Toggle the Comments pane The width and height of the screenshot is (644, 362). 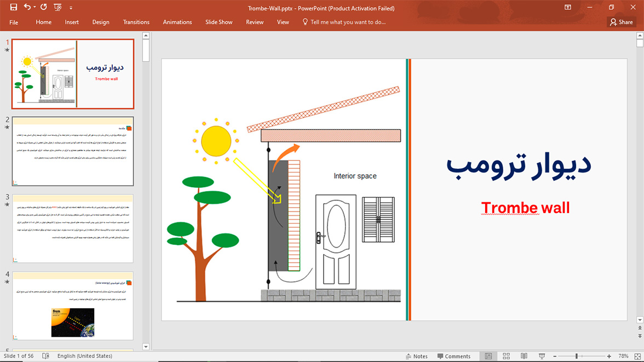[454, 356]
